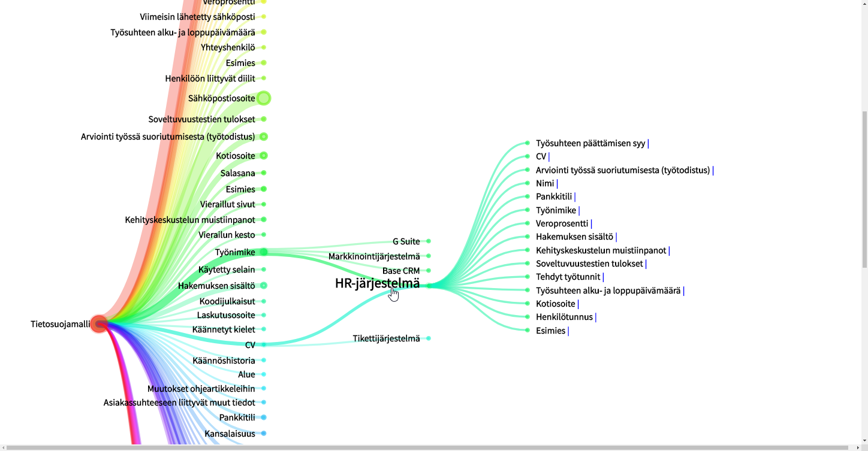The height and width of the screenshot is (451, 868).
Task: Select Arviointi työssä suoriutumisesta under Tietosuojamalli
Action: pos(168,137)
